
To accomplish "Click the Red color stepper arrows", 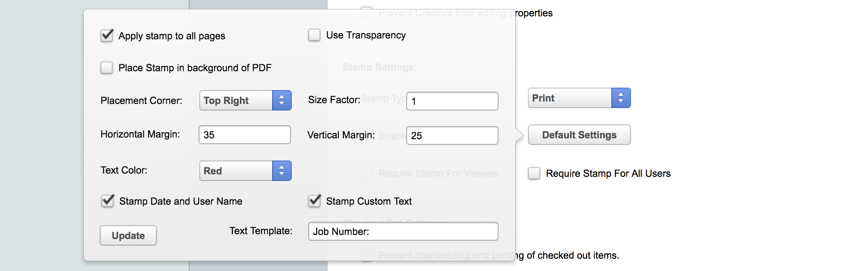I will coord(282,171).
